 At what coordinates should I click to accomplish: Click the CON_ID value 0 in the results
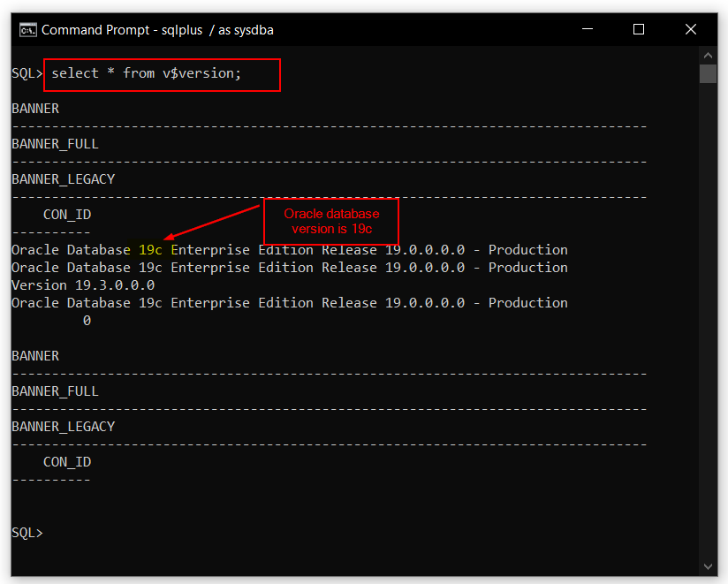[x=86, y=320]
